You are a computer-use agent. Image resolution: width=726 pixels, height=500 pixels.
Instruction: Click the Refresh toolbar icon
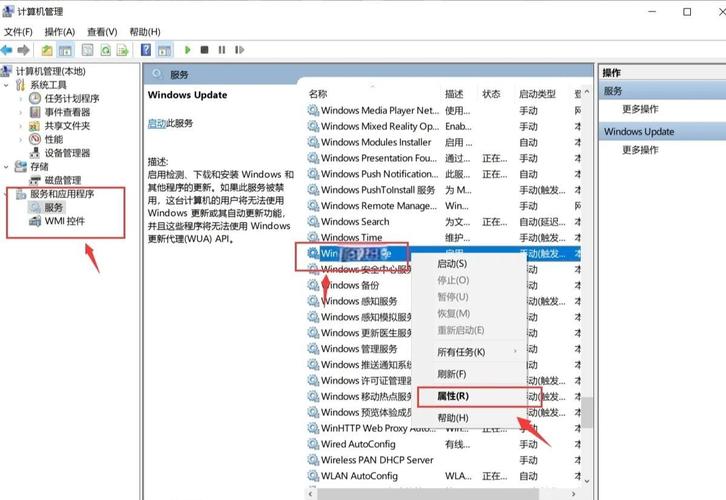point(106,49)
